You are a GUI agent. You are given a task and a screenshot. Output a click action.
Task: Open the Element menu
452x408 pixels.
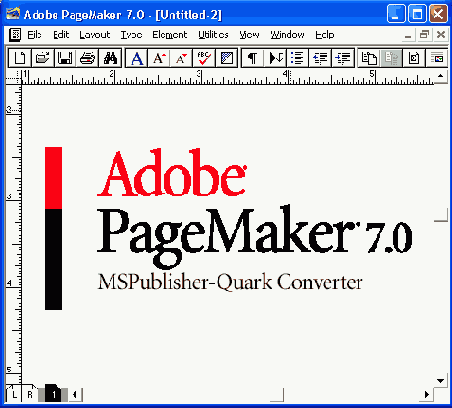point(170,35)
